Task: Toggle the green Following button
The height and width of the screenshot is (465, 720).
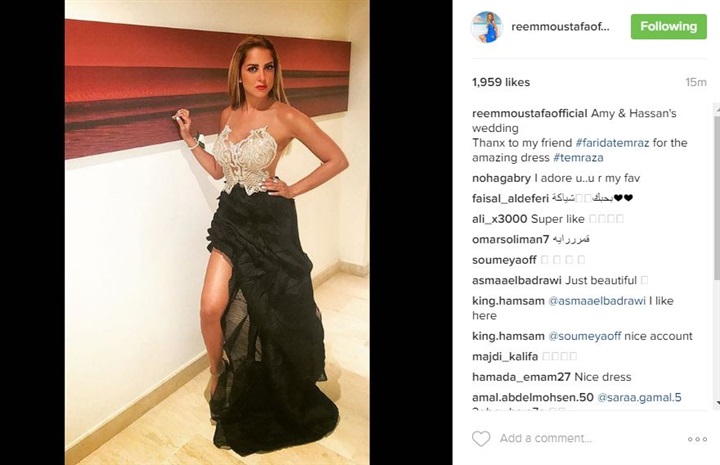Action: 669,27
